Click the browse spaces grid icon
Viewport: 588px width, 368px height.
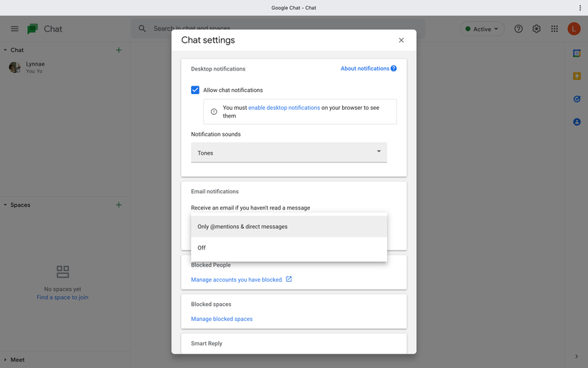pyautogui.click(x=63, y=272)
